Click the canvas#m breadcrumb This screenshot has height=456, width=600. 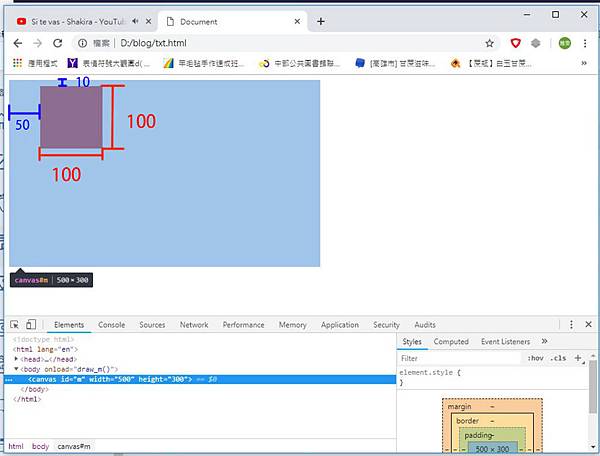(x=74, y=446)
